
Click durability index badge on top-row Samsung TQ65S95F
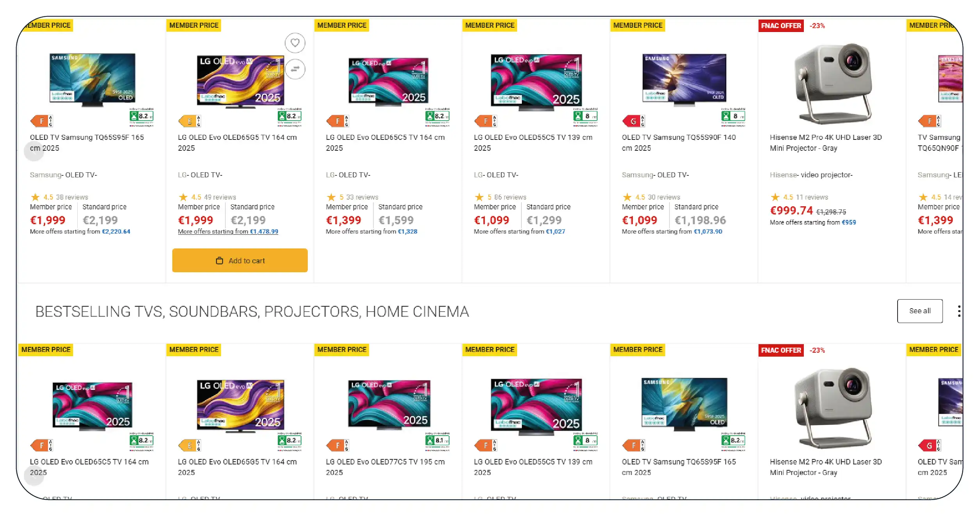pos(141,116)
